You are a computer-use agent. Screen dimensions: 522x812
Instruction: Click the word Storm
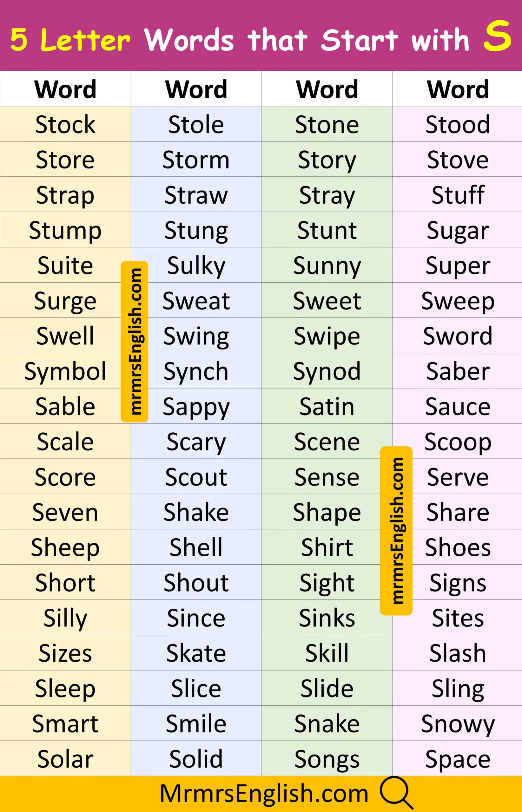(x=196, y=160)
